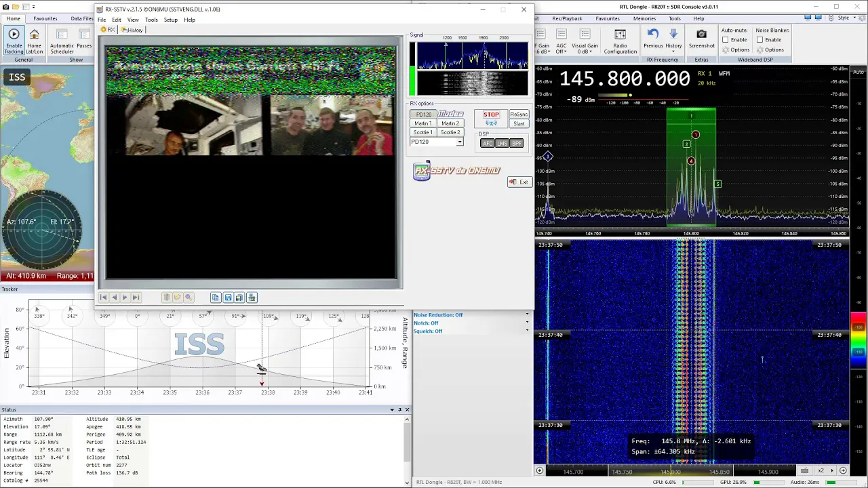Go to last image in RX-SSTV history
This screenshot has height=488, width=868.
click(136, 297)
